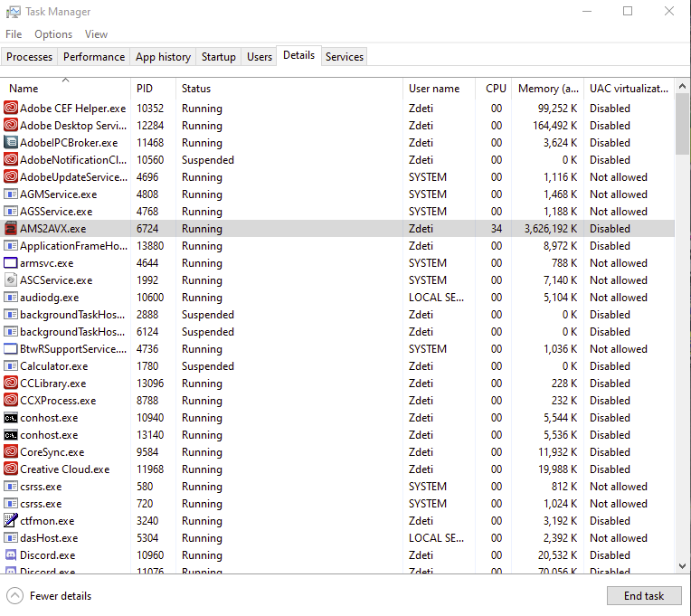Click the BtwRSupportService icon
691x616 pixels.
point(11,348)
